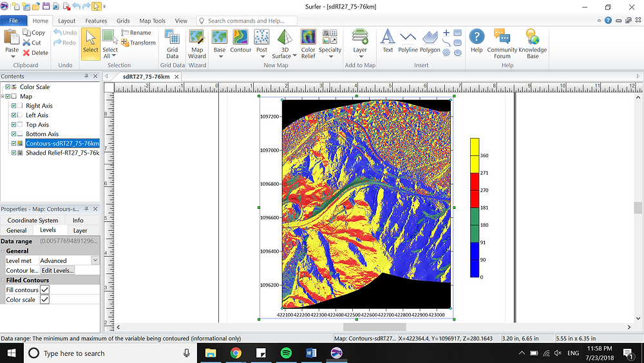
Task: Open Spotify from the taskbar
Action: click(286, 353)
